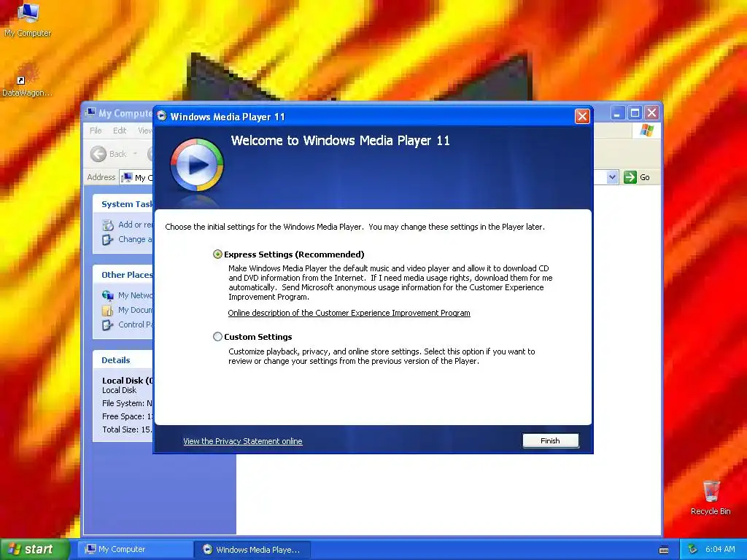
Task: Click the 'Total Size' text in Details
Action: point(127,429)
